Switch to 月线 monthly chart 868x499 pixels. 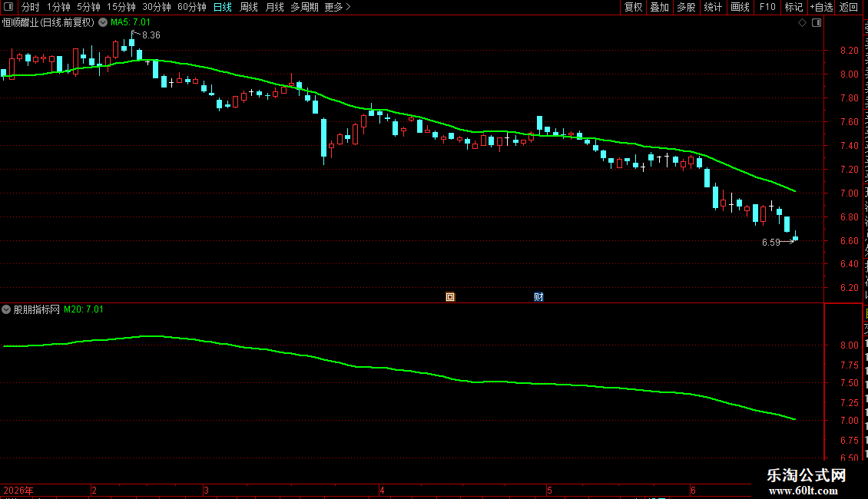[x=274, y=7]
